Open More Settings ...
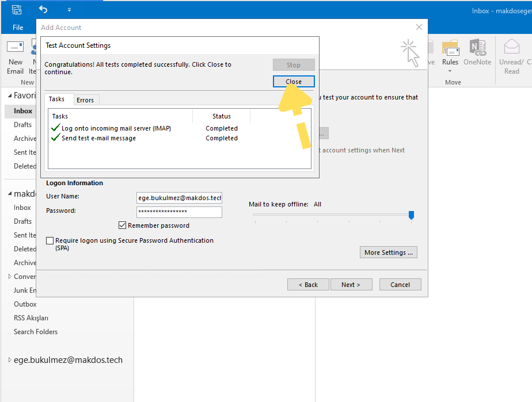This screenshot has width=532, height=402. (x=389, y=252)
